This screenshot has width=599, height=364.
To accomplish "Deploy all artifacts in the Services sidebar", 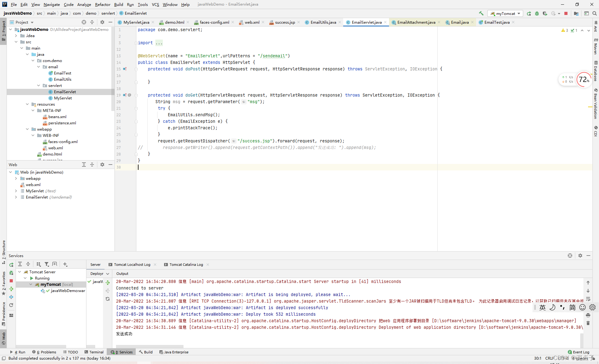I will pyautogui.click(x=11, y=289).
